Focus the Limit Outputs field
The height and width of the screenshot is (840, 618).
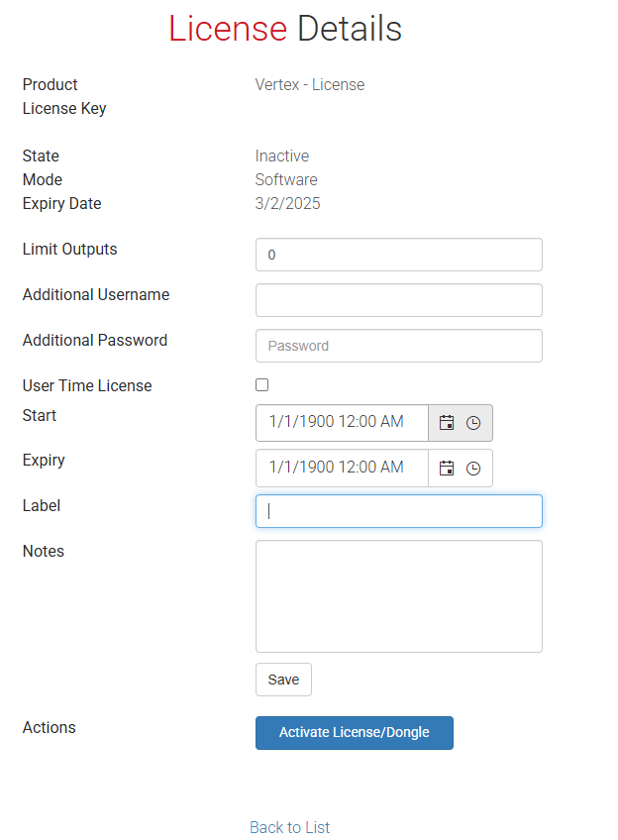[398, 255]
